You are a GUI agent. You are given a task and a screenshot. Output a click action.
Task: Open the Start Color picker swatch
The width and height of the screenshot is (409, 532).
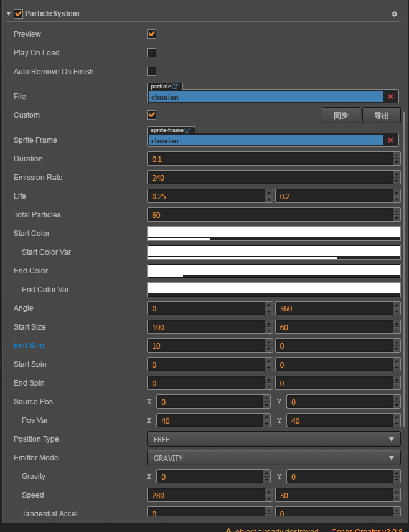[x=273, y=233]
